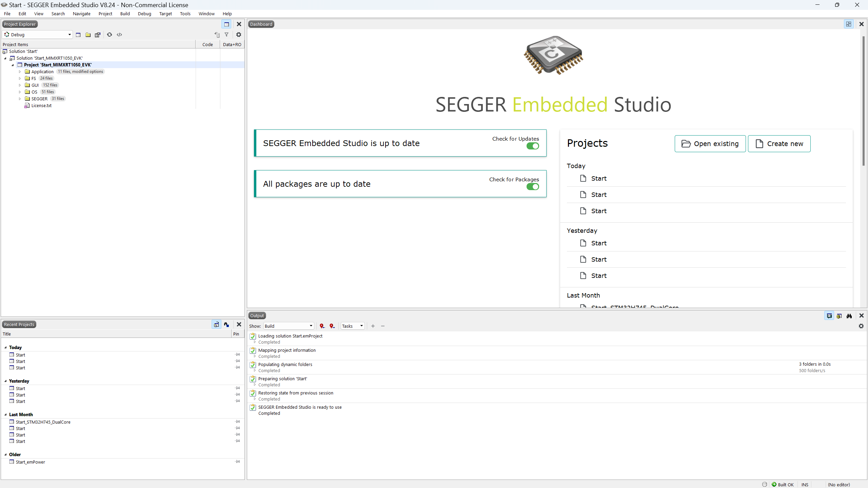Toggle the Check for Updates switch

point(533,146)
